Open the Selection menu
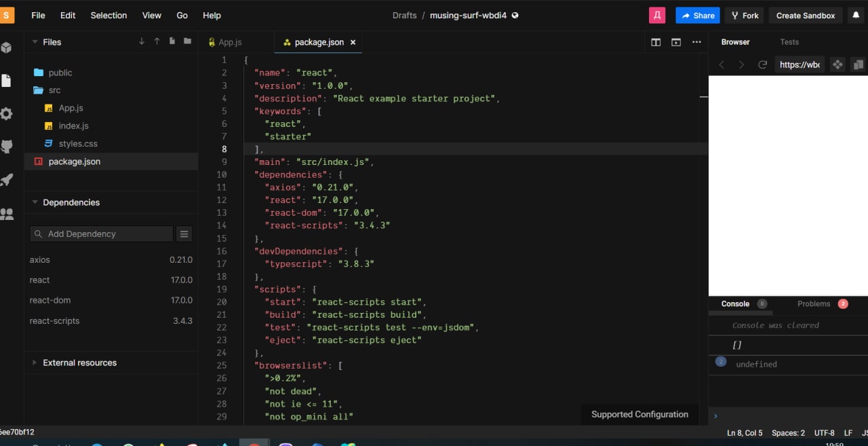This screenshot has width=868, height=446. click(108, 15)
